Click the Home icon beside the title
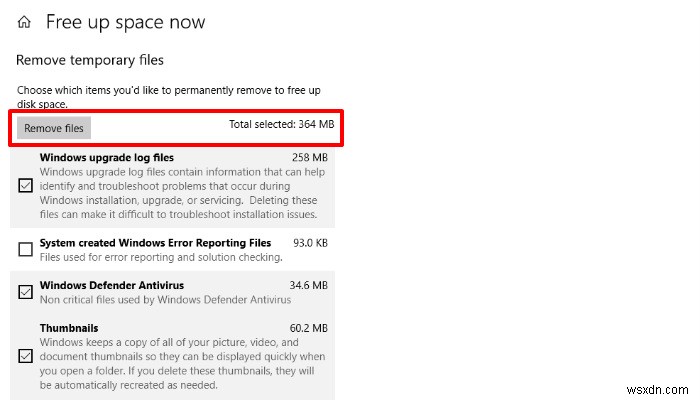Viewport: 700px width, 400px height. coord(25,22)
